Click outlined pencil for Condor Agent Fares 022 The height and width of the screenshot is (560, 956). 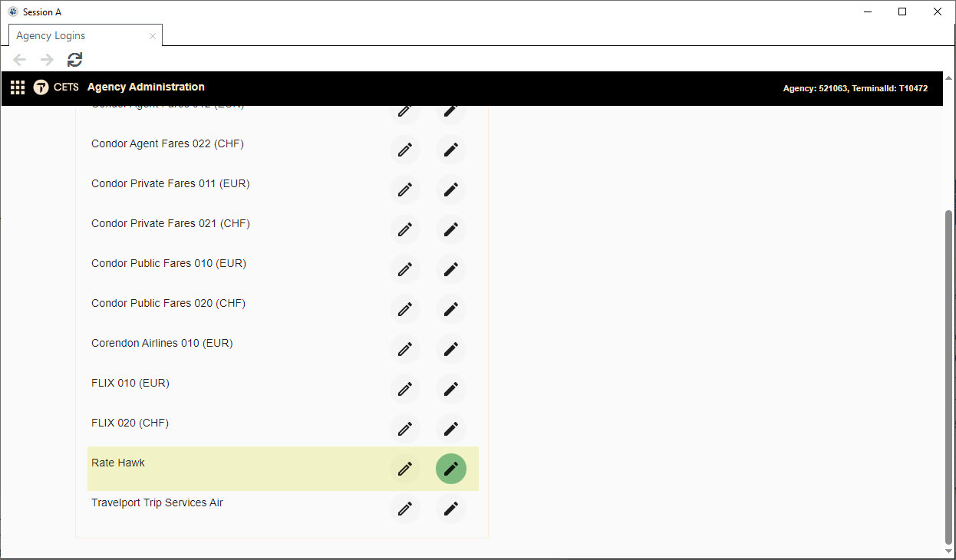point(405,150)
